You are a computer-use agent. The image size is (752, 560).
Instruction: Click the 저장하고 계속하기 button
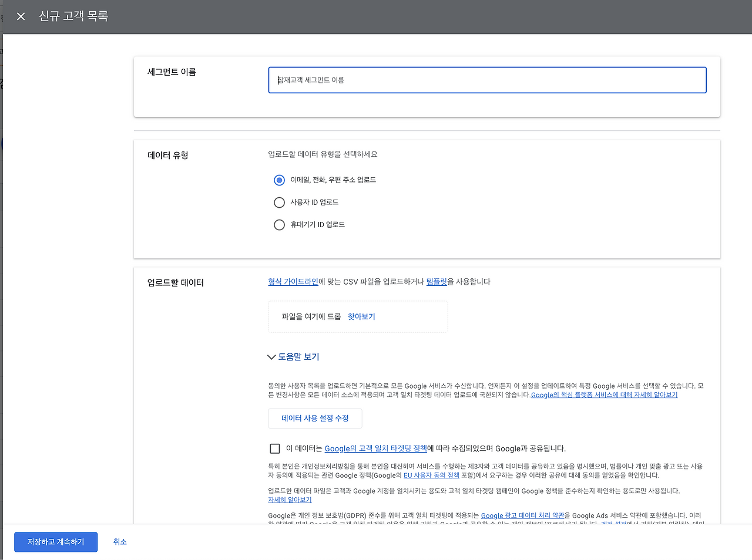(56, 542)
